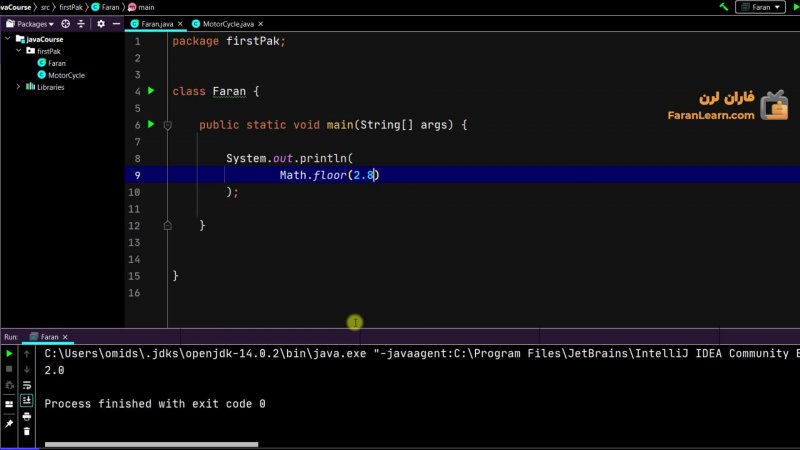Viewport: 800px width, 450px height.
Task: Click the firstPak breadcrumb in navigation bar
Action: 70,7
